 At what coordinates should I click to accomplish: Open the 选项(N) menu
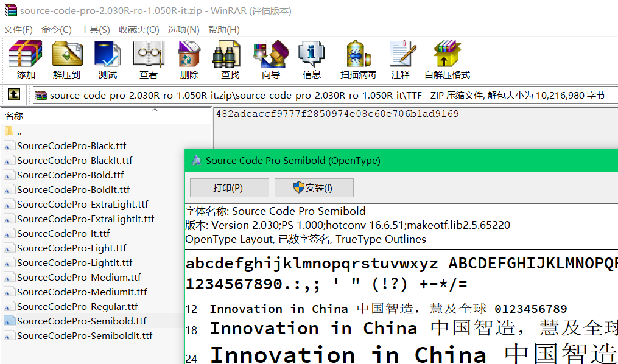(184, 30)
